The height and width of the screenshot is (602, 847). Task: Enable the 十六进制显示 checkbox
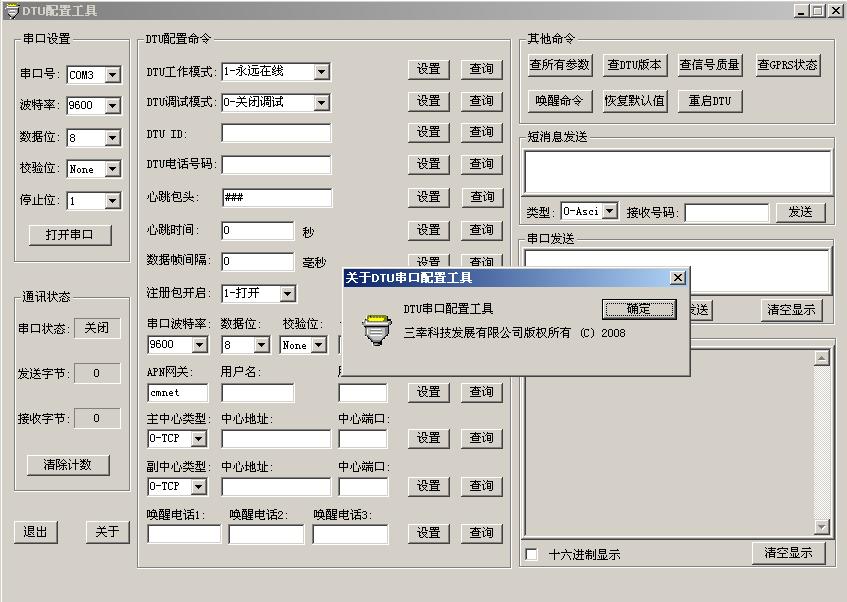[531, 554]
